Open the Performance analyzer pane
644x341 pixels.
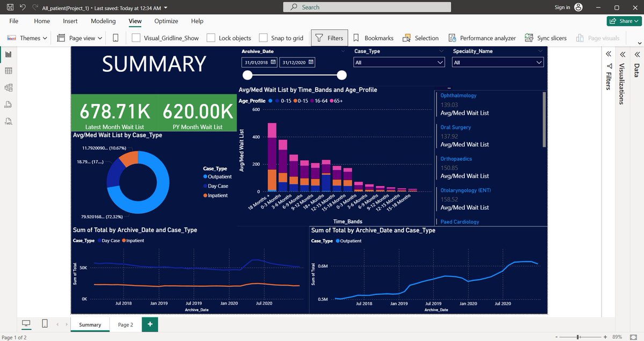(482, 38)
